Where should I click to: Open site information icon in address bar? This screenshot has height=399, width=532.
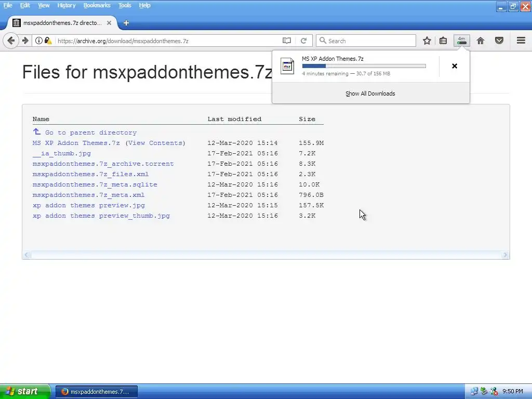pyautogui.click(x=39, y=41)
